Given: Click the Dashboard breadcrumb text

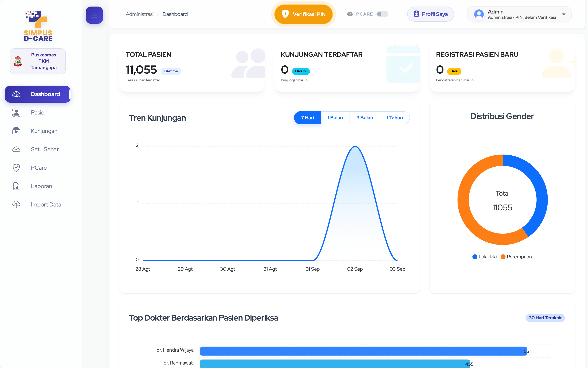Looking at the screenshot, I should (175, 14).
